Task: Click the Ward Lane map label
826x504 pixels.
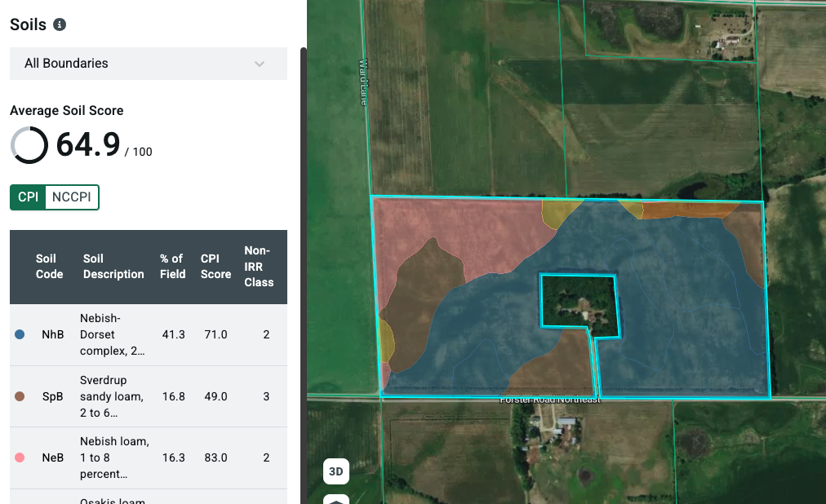Action: tap(363, 82)
